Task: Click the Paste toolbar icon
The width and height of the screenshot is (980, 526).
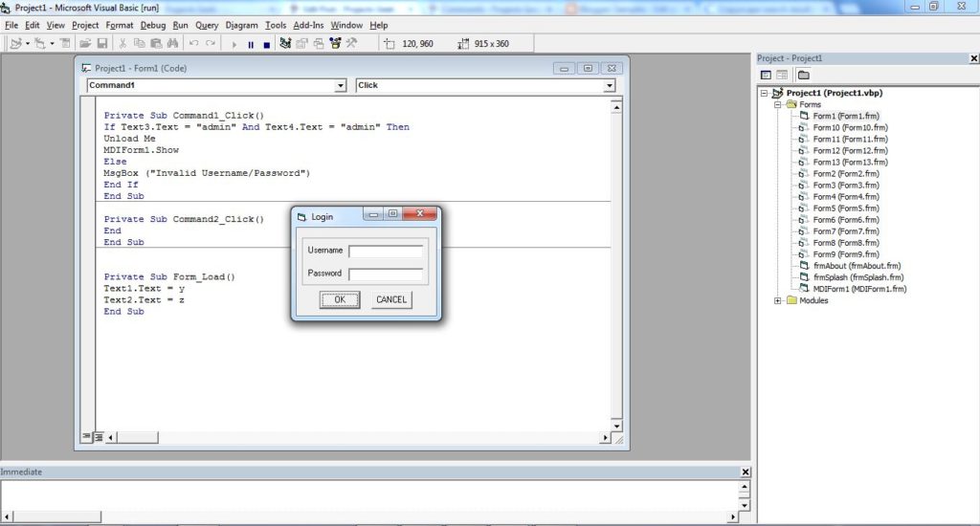Action: pos(156,44)
